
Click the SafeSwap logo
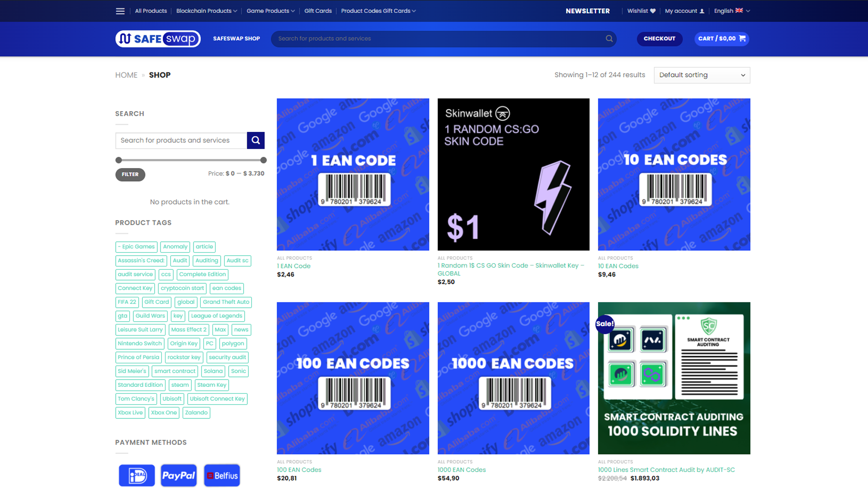[158, 39]
